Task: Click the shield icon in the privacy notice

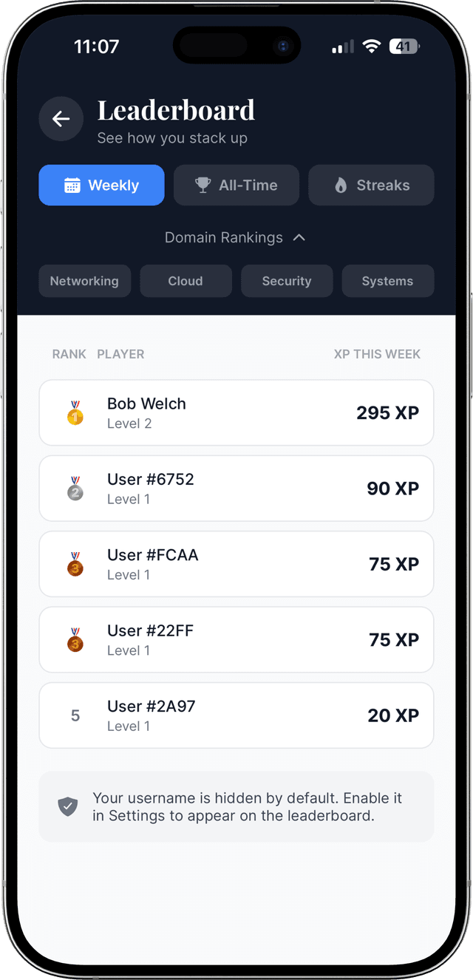Action: [x=67, y=807]
